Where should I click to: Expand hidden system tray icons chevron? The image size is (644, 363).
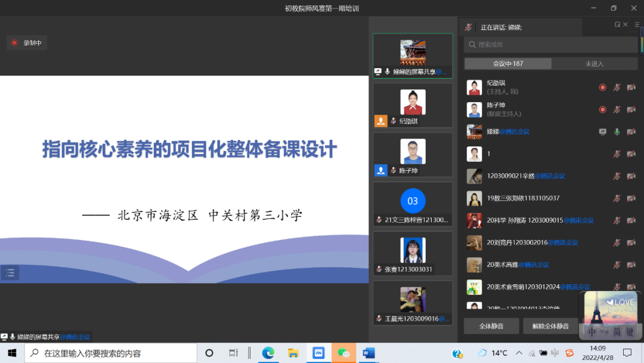point(519,353)
